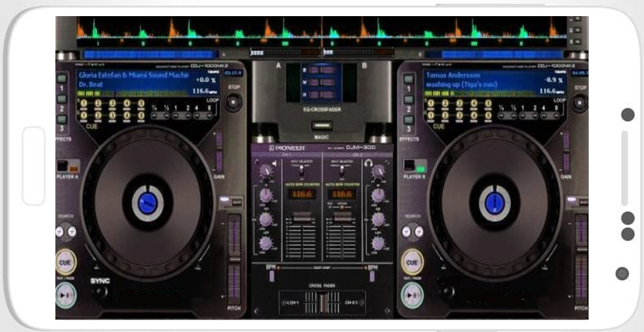Click the CH-2 LOW equalizer knob
644x332 pixels.
[x=378, y=243]
